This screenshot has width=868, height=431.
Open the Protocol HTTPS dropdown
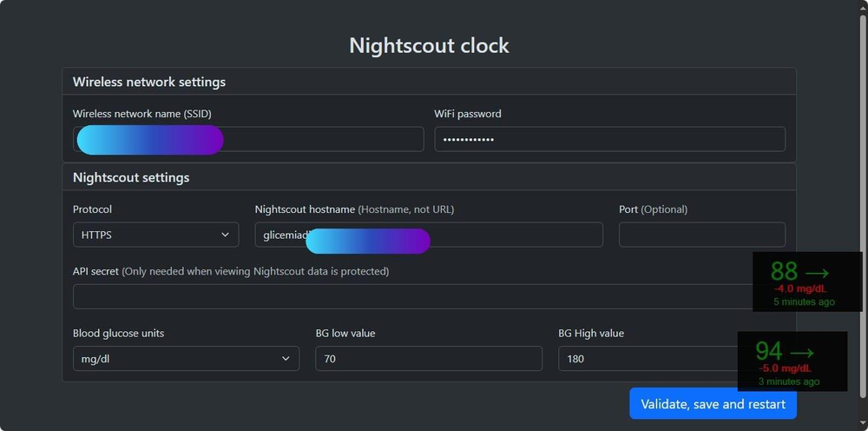coord(155,235)
